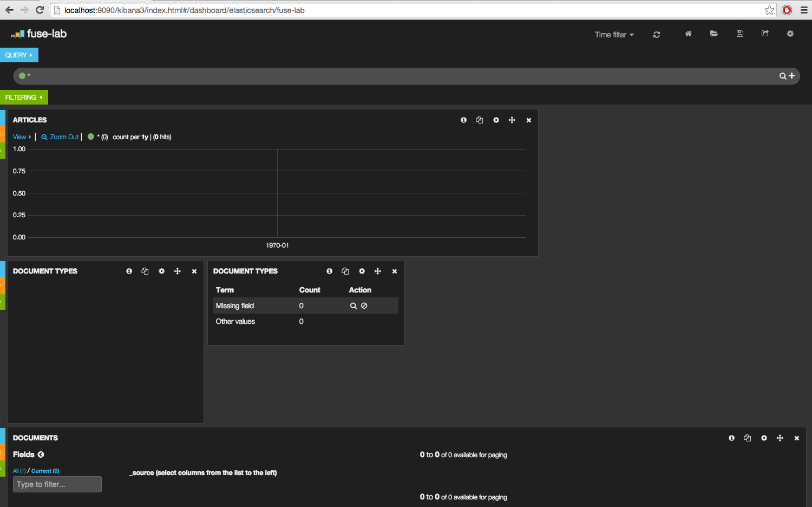
Task: Go forward with the browser forward arrow
Action: point(24,10)
